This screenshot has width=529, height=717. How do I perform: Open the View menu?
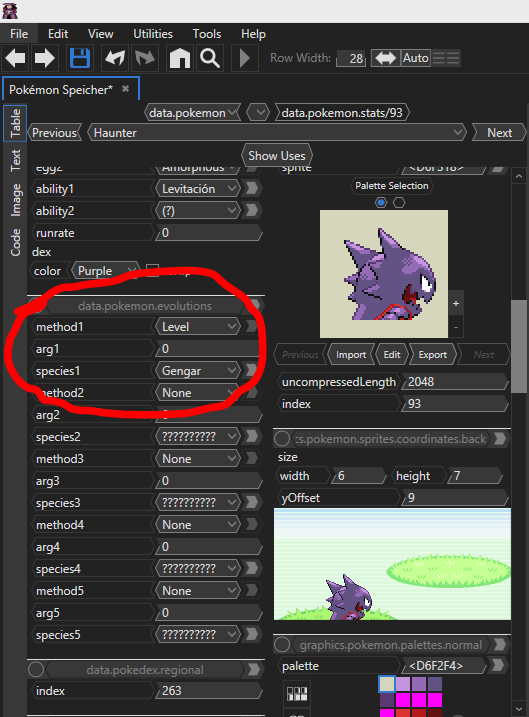point(101,34)
